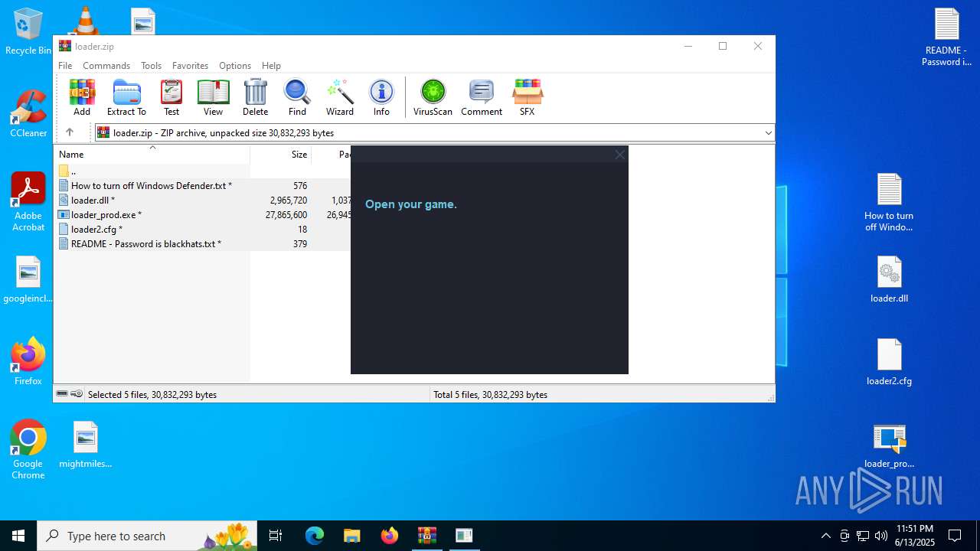The image size is (980, 551).
Task: Click the key icon in WinRAR status bar
Action: 77,394
